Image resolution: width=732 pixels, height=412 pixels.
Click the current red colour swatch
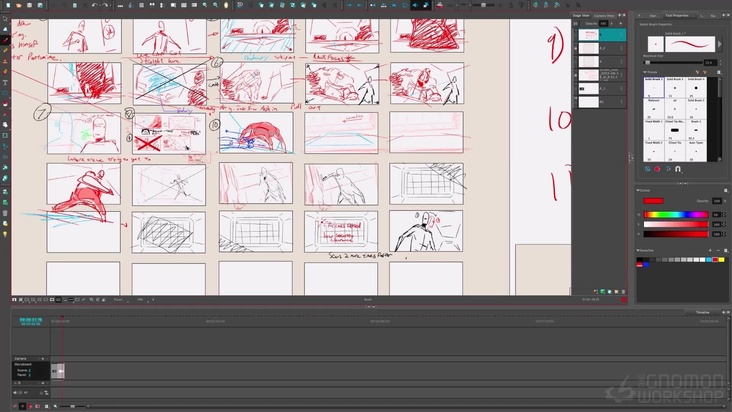tap(653, 201)
